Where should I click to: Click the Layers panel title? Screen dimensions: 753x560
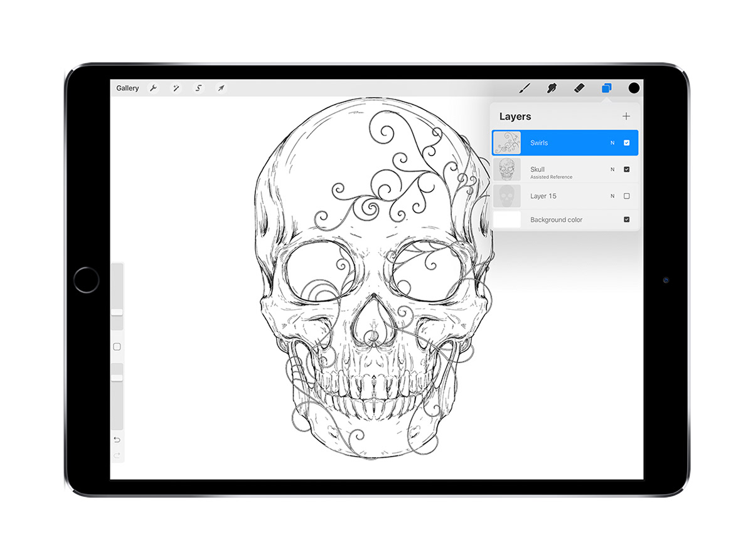[x=515, y=117]
